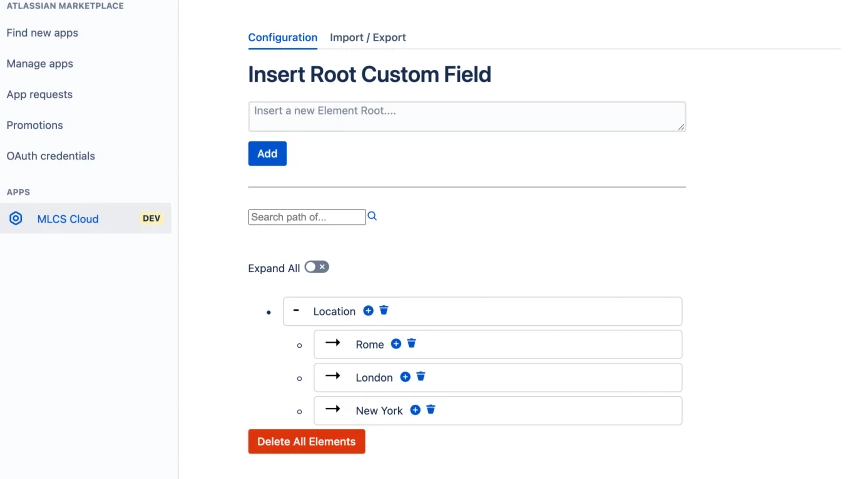The height and width of the screenshot is (479, 859).
Task: Click the add child icon beside Location
Action: [x=368, y=311]
